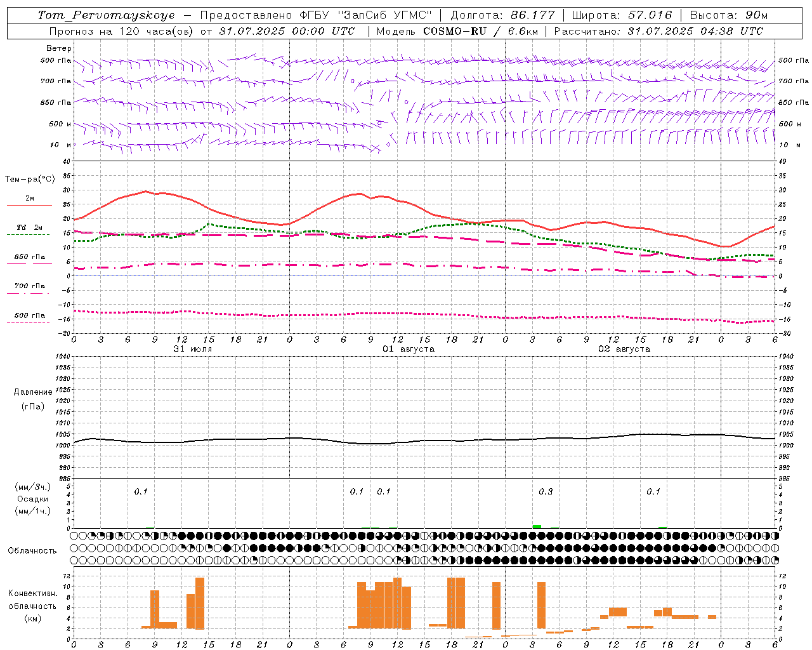Click the station title Tom_Pervomayskoye
This screenshot has height=650, width=812.
pyautogui.click(x=106, y=15)
